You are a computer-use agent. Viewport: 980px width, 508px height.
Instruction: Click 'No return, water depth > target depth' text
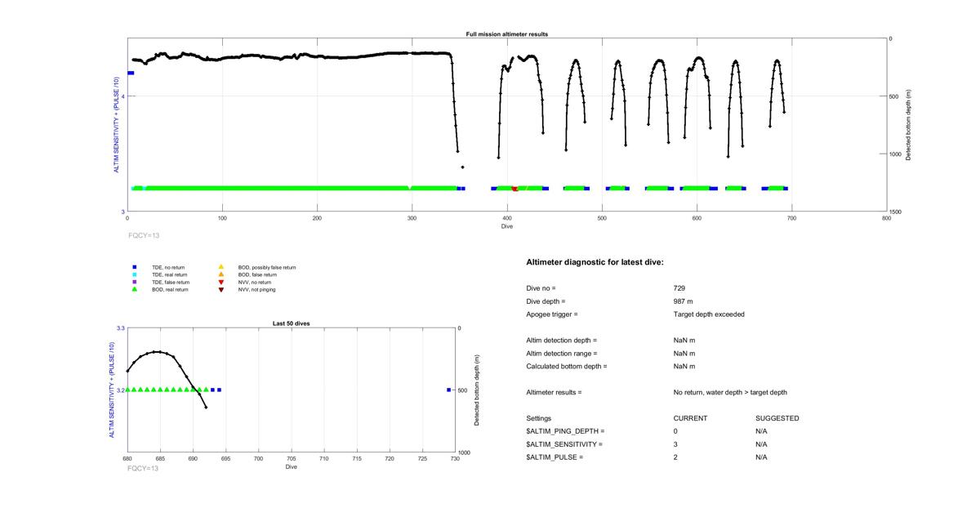[730, 392]
